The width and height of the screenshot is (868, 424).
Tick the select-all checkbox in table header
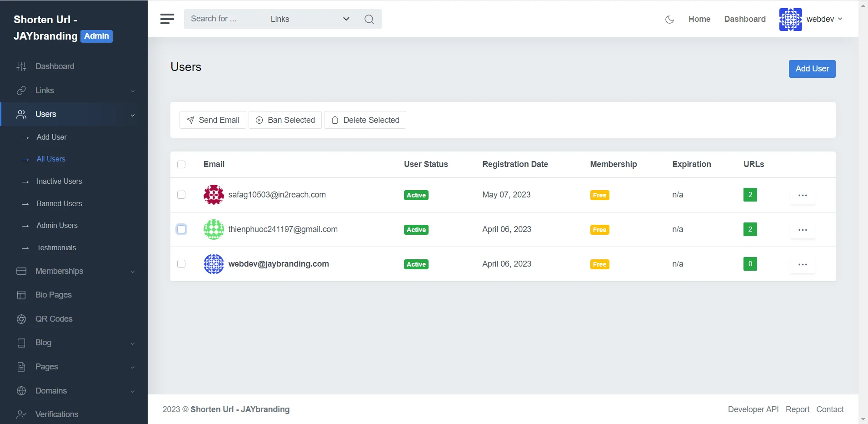(181, 164)
